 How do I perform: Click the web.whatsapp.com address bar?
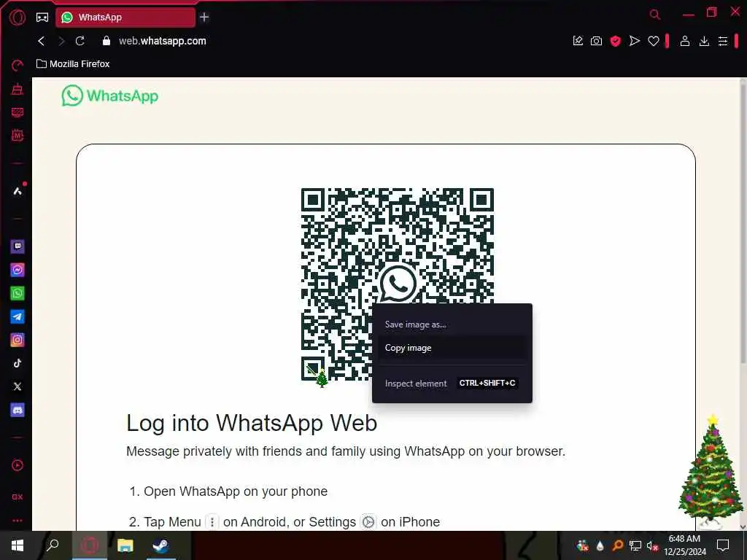(x=163, y=41)
